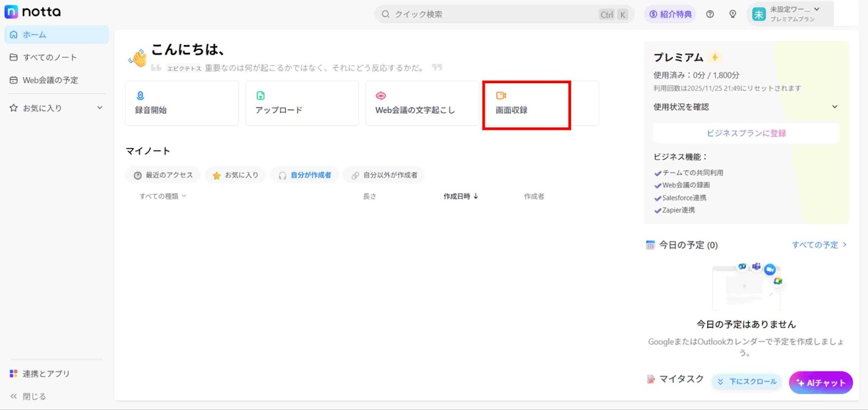868x410 pixels.
Task: Click the Notta logo
Action: coord(33,11)
